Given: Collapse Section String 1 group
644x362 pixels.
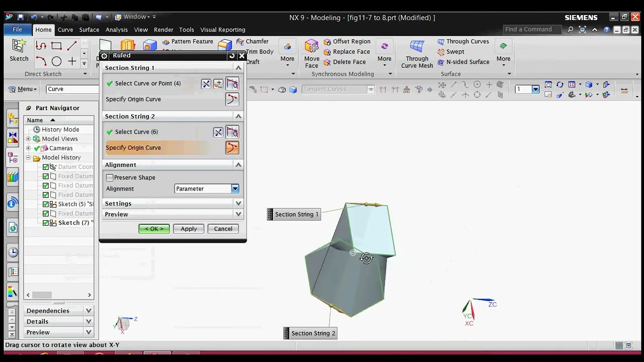Looking at the screenshot, I should tap(238, 68).
